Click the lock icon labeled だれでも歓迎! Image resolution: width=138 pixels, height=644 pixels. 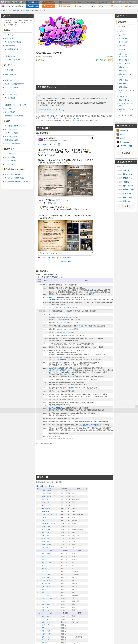click(x=96, y=60)
